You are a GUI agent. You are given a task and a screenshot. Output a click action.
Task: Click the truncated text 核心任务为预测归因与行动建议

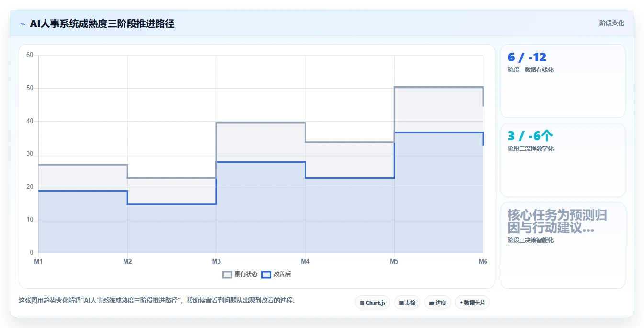(x=557, y=222)
